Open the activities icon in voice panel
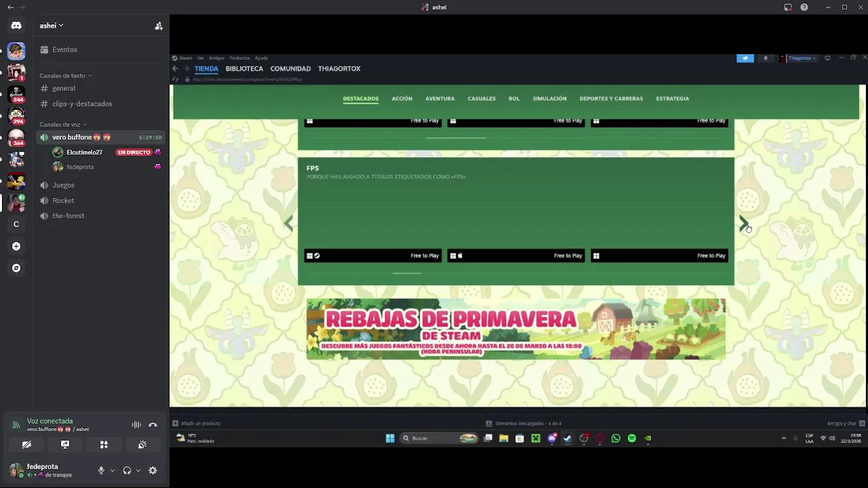 tap(104, 445)
